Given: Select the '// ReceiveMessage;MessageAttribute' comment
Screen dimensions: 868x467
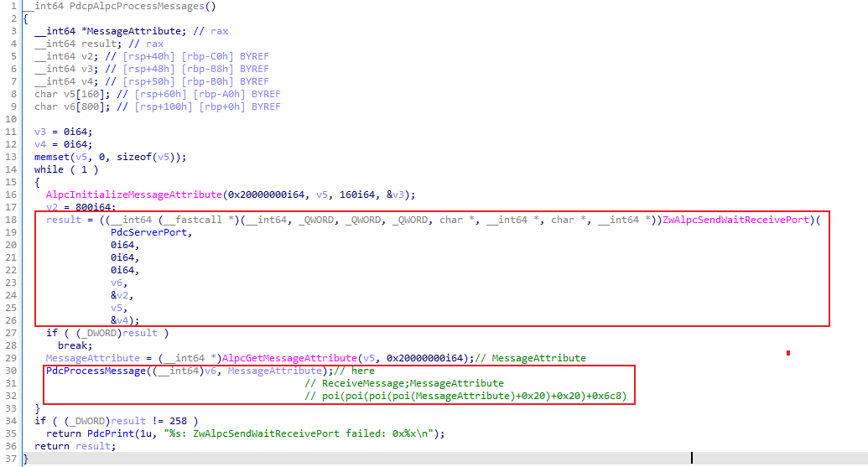Looking at the screenshot, I should coord(404,383).
